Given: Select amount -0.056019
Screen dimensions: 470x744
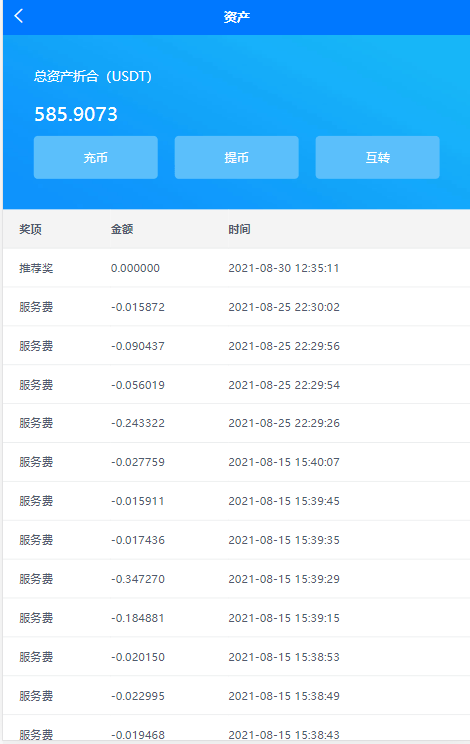Looking at the screenshot, I should tap(138, 385).
